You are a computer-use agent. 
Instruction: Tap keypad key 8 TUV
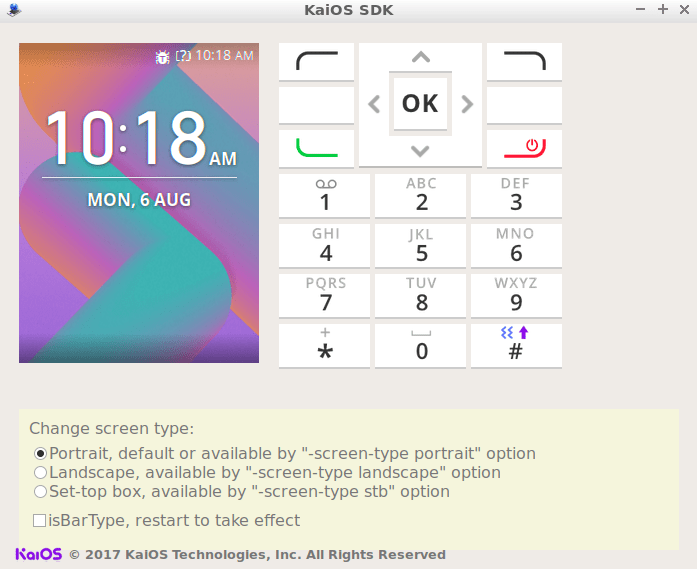click(x=421, y=295)
